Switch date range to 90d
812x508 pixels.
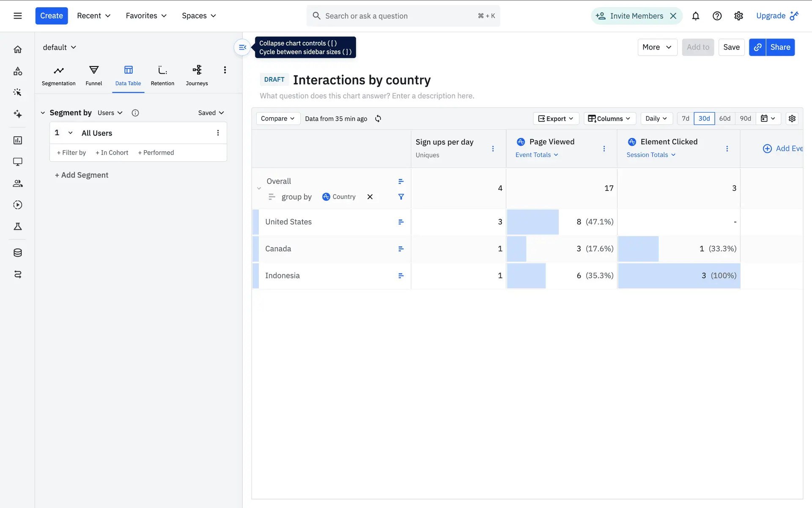[x=745, y=119]
